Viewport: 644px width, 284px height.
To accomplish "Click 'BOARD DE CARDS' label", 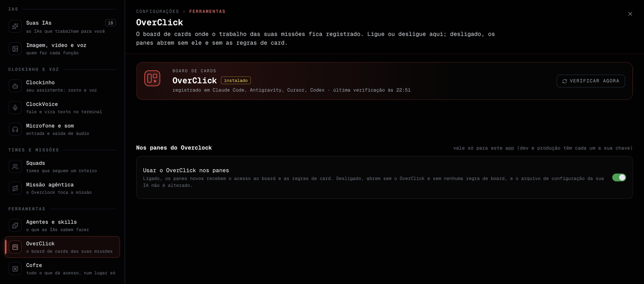I will (x=194, y=71).
